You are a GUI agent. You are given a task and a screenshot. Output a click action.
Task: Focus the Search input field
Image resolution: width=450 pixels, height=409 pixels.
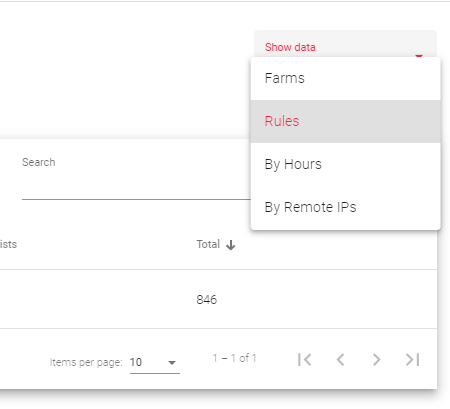(136, 188)
